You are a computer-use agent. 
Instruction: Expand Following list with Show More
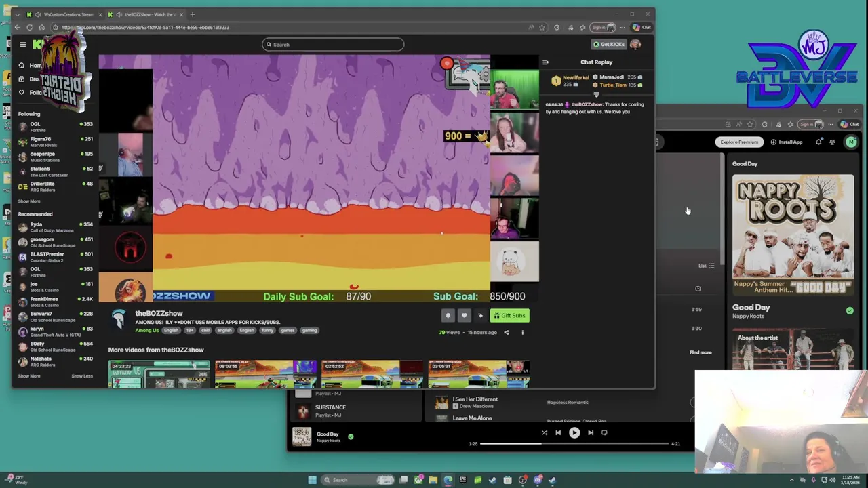(x=29, y=201)
